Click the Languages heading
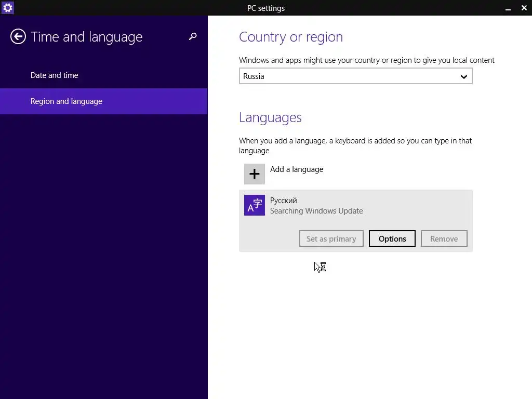Screen dimensions: 532x399 [270, 117]
